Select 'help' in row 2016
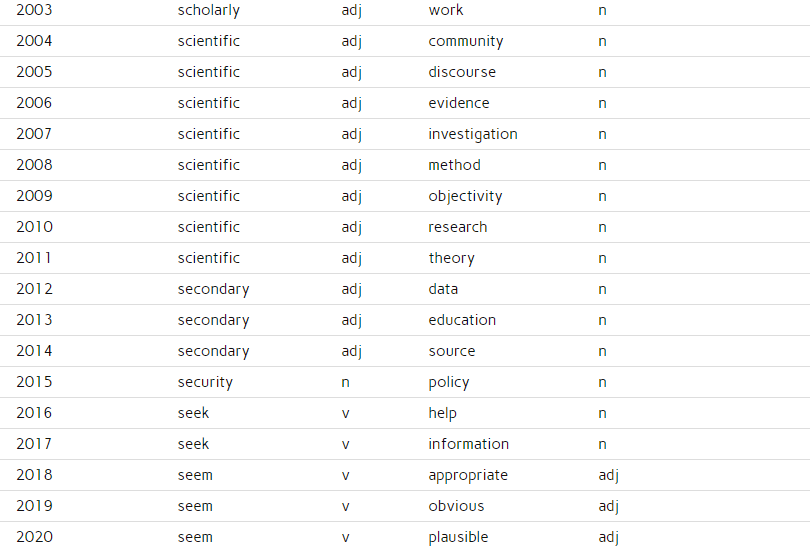Image resolution: width=810 pixels, height=549 pixels. (442, 414)
